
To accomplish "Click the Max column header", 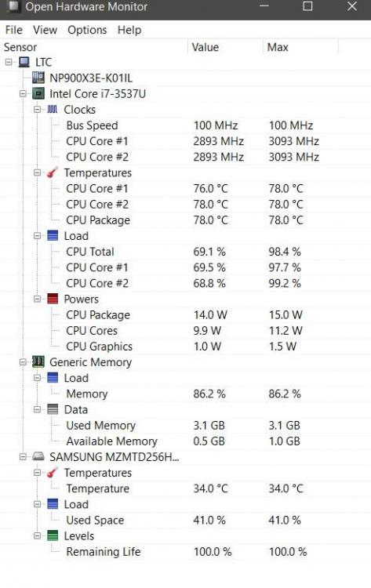I will tap(300, 47).
